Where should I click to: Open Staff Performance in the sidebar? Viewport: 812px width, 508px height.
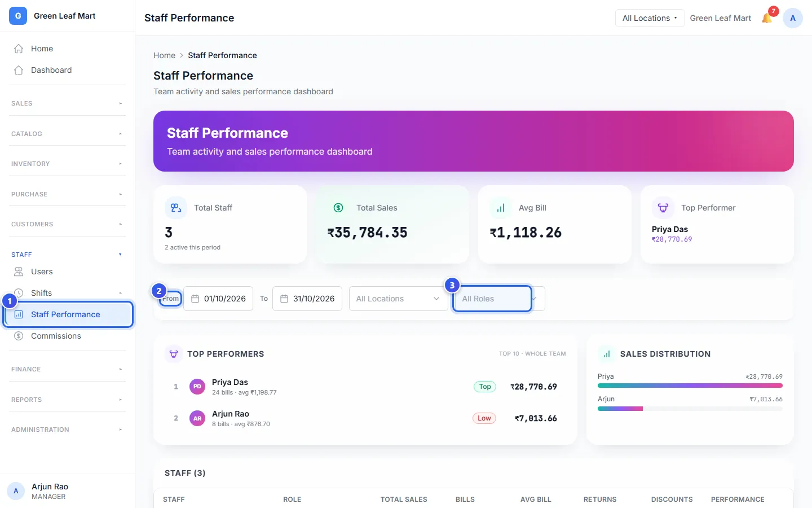coord(68,314)
